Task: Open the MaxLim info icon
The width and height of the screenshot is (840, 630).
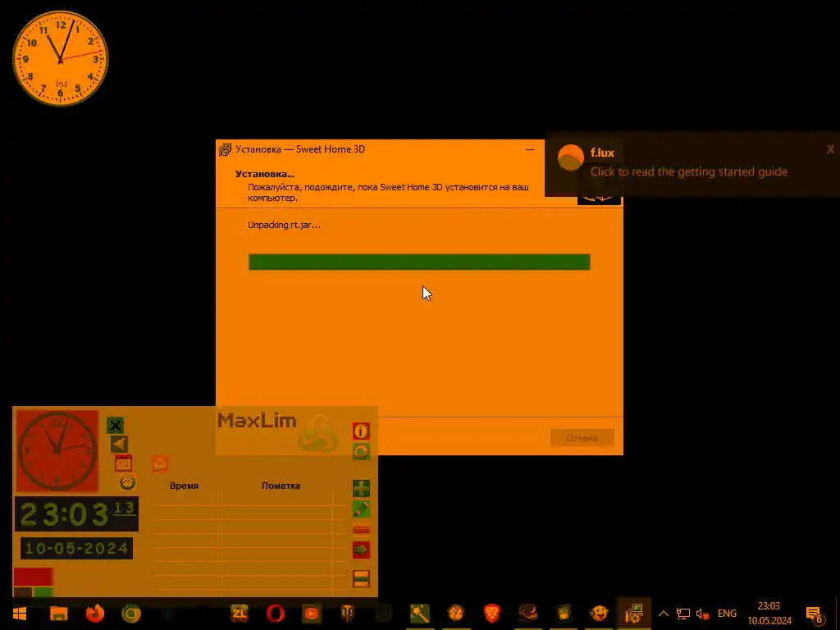Action: 361,431
